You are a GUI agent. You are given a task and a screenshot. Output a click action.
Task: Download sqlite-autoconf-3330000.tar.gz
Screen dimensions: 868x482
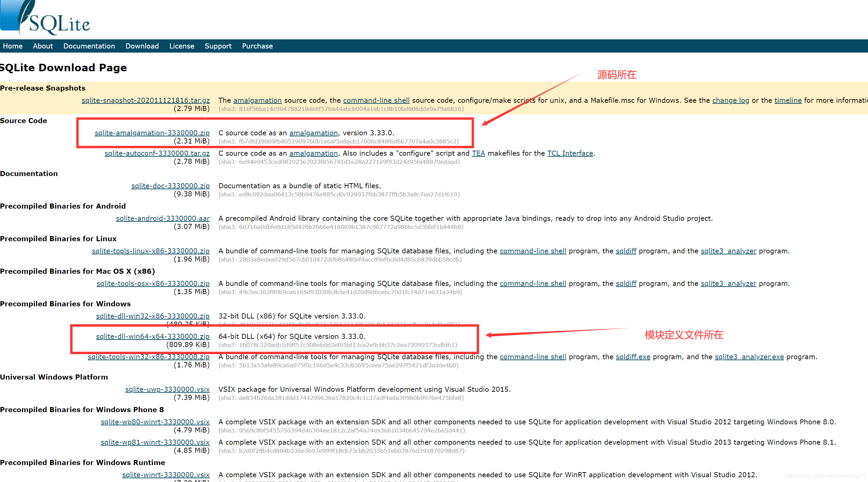(x=157, y=153)
